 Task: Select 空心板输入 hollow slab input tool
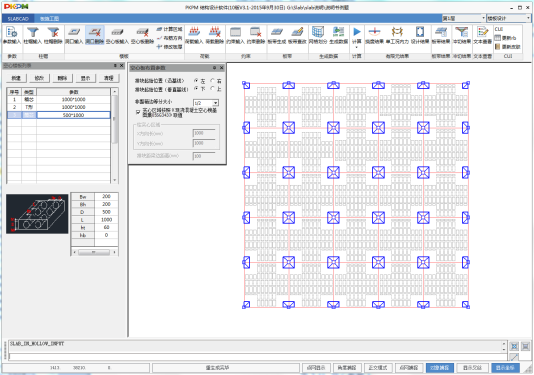pos(117,35)
